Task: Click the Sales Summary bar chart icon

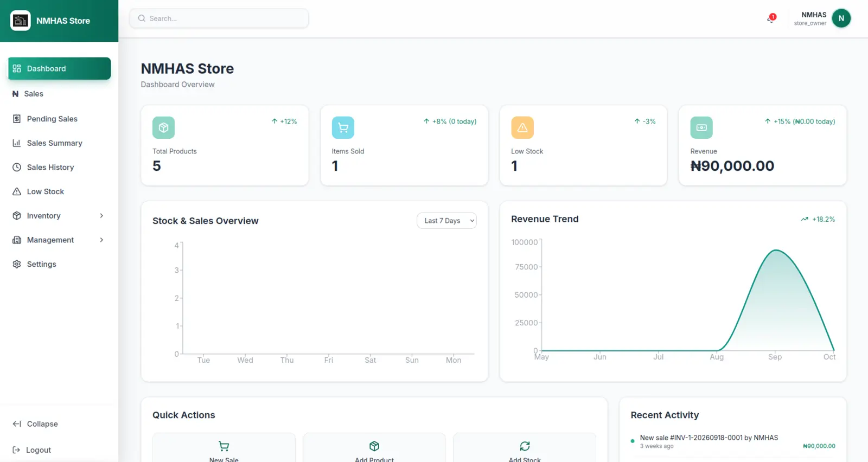Action: point(17,143)
